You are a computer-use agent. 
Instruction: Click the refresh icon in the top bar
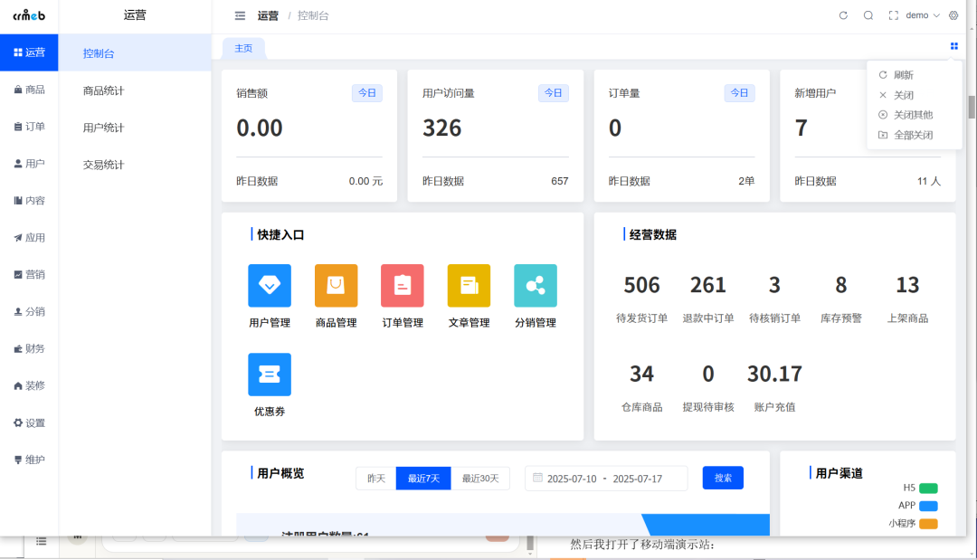843,15
